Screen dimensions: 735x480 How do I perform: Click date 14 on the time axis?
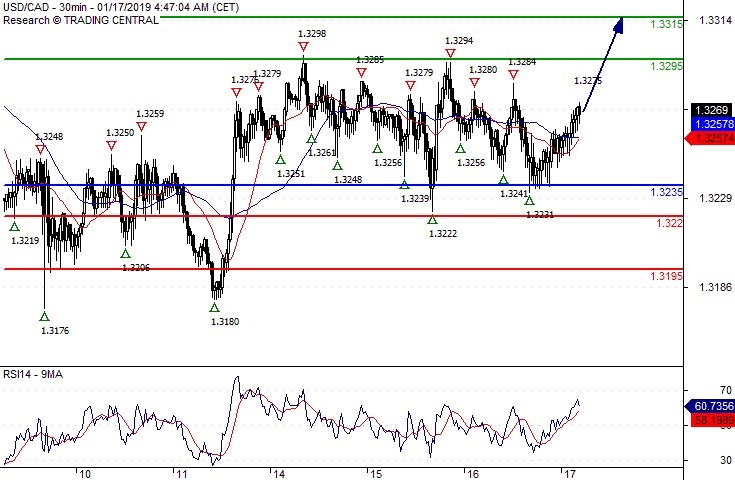point(279,474)
